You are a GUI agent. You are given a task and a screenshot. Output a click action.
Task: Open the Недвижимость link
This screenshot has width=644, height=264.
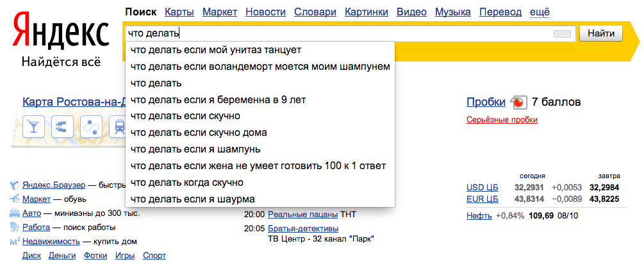coord(51,242)
